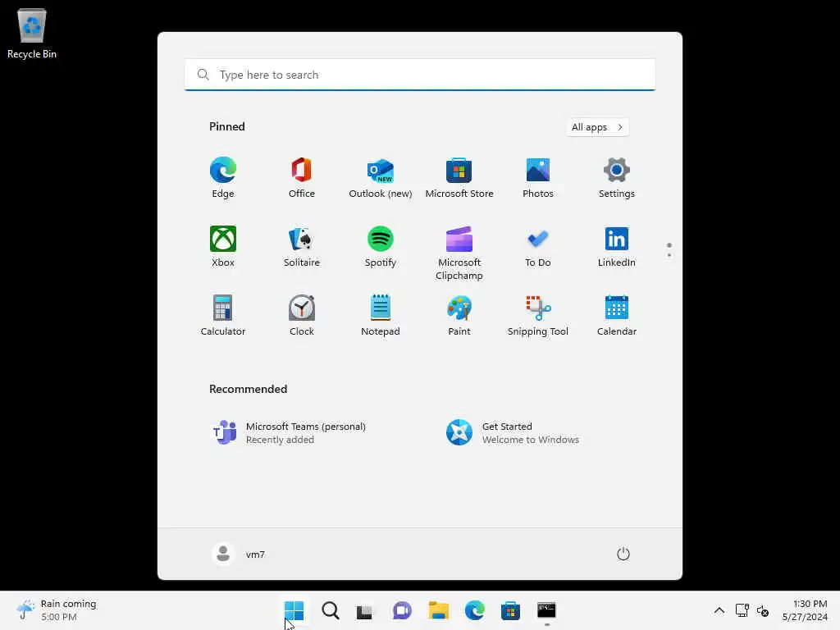Launch Paint app
The height and width of the screenshot is (630, 840).
pos(459,316)
